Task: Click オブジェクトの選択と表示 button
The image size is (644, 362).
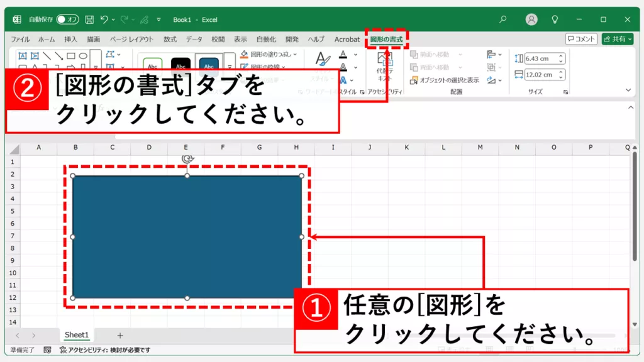Action: (445, 80)
